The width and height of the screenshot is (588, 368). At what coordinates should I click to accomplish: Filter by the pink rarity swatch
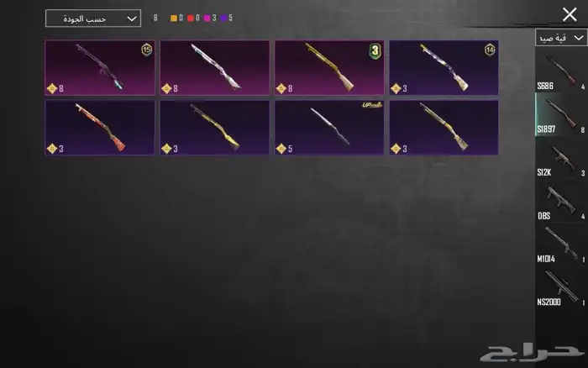tap(207, 18)
